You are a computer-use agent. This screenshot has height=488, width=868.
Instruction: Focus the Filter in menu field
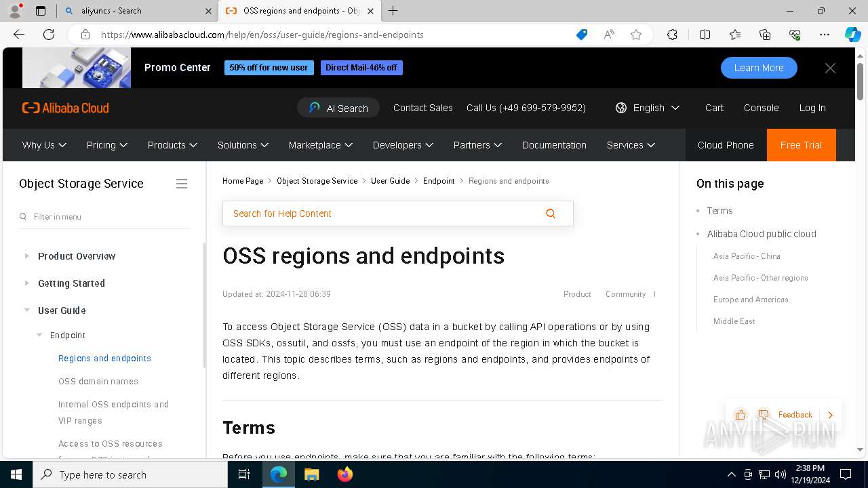[104, 217]
